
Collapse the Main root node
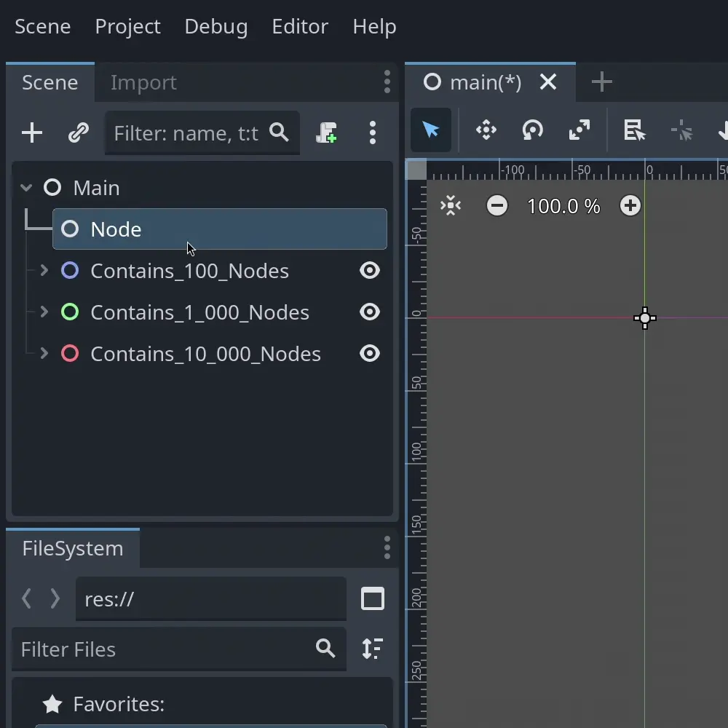pyautogui.click(x=26, y=188)
